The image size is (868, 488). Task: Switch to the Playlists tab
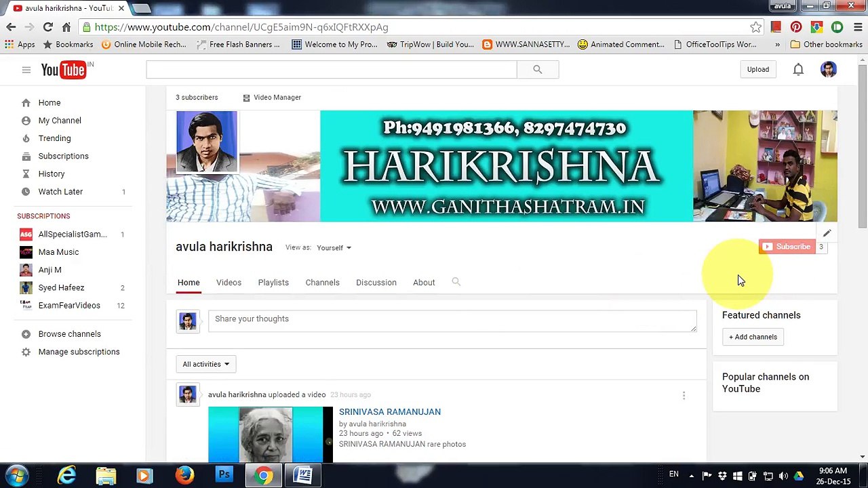(x=273, y=283)
